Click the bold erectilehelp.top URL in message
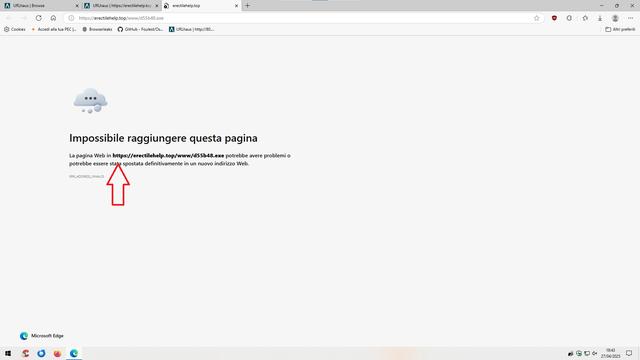This screenshot has width=640, height=360. pos(168,156)
